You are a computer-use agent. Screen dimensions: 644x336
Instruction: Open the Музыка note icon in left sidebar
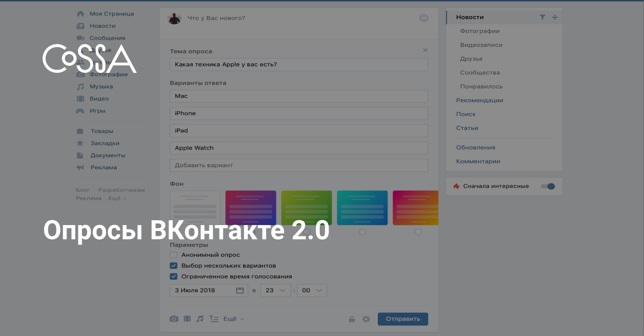80,86
